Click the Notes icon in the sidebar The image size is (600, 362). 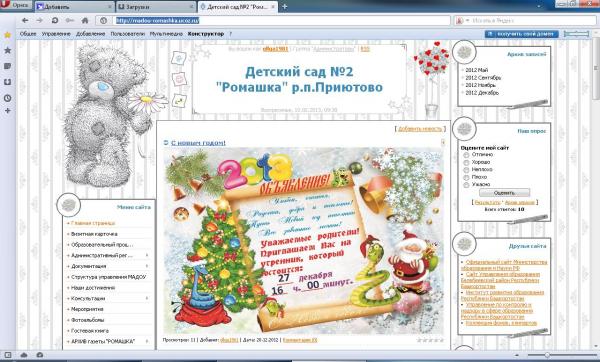click(x=7, y=66)
